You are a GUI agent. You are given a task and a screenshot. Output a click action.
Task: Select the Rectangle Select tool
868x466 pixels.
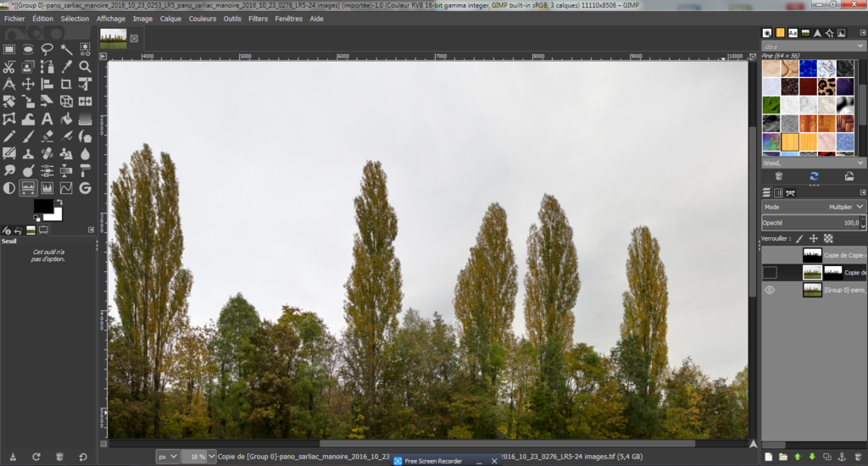[x=9, y=49]
